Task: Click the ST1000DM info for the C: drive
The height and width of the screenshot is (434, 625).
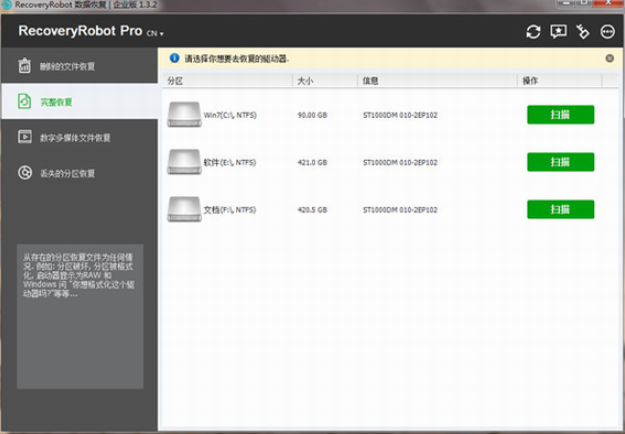Action: (x=400, y=115)
